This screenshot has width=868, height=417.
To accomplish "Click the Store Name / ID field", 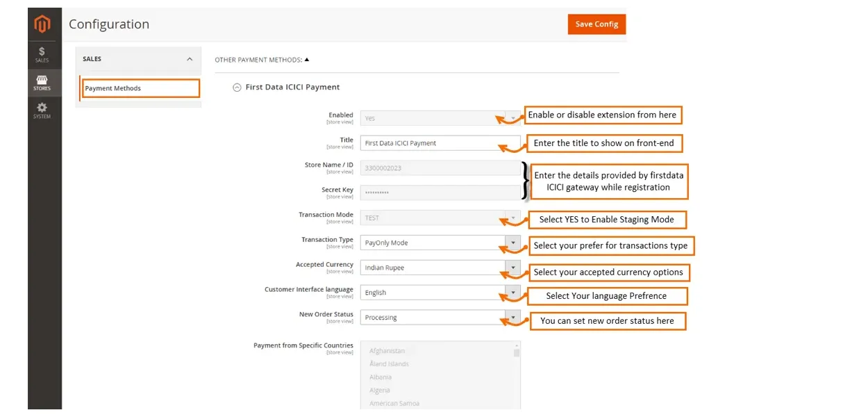I will [x=439, y=168].
